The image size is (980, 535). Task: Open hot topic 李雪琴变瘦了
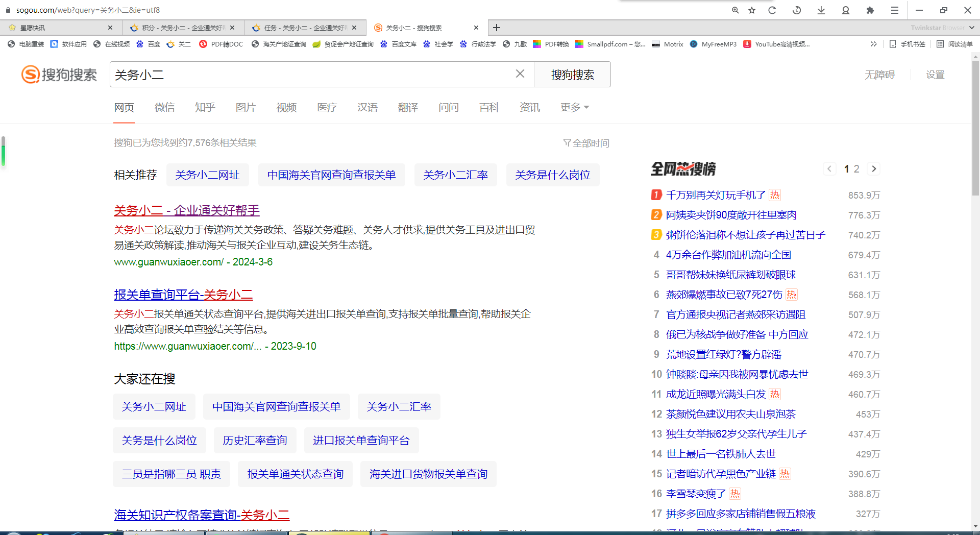(696, 494)
